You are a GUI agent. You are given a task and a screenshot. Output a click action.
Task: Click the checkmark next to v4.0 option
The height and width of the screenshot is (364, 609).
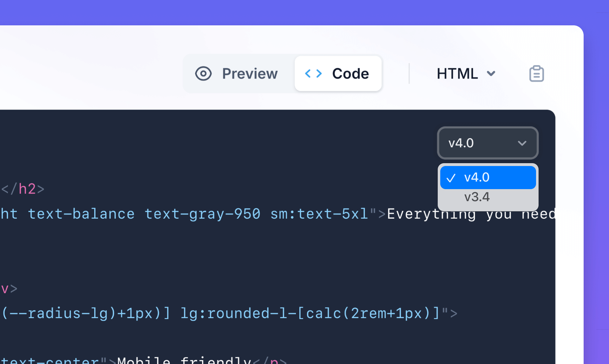[x=452, y=177]
